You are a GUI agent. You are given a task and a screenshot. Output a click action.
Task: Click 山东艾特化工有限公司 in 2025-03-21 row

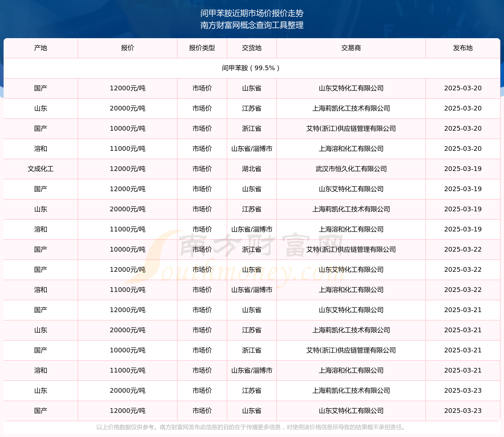click(351, 310)
